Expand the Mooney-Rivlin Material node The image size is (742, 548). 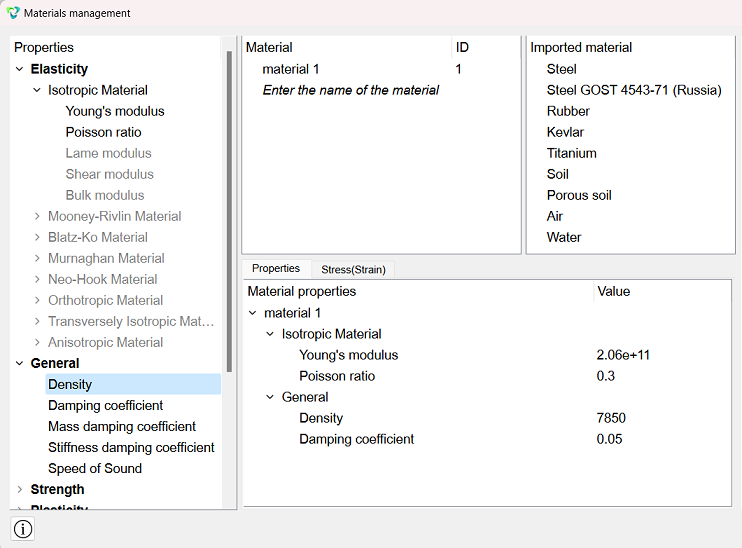(x=37, y=216)
